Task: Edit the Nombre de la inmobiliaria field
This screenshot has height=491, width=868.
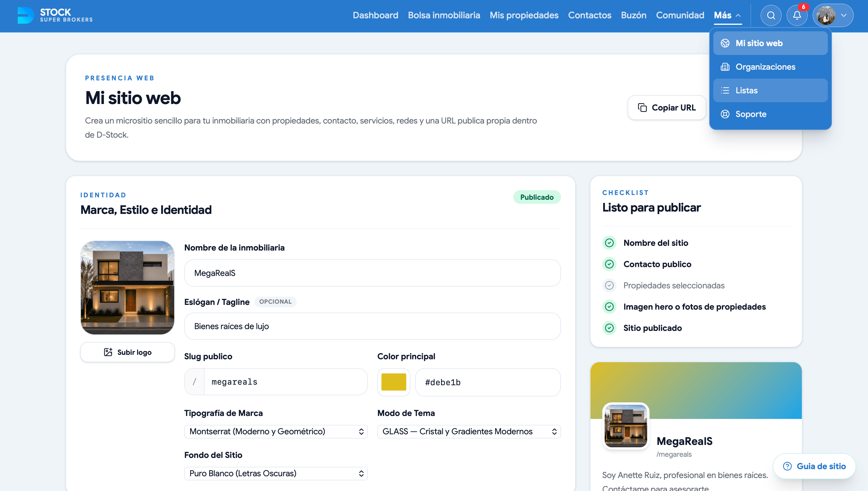Action: point(372,273)
